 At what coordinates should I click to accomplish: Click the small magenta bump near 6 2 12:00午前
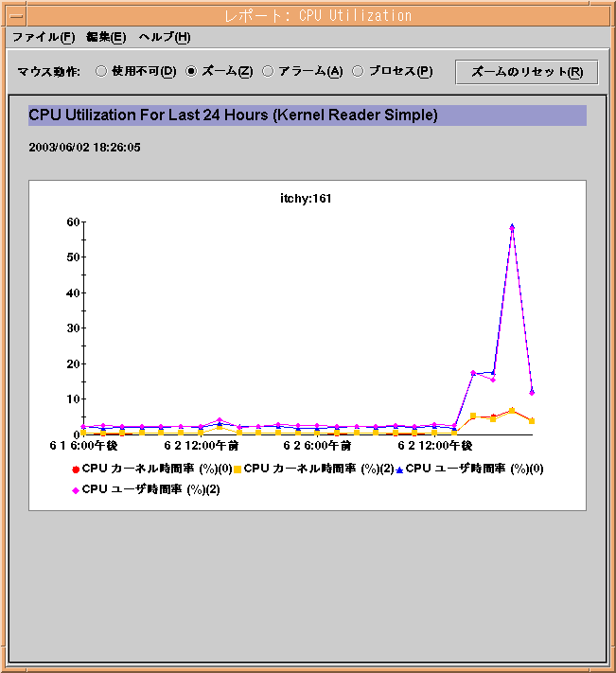click(220, 420)
